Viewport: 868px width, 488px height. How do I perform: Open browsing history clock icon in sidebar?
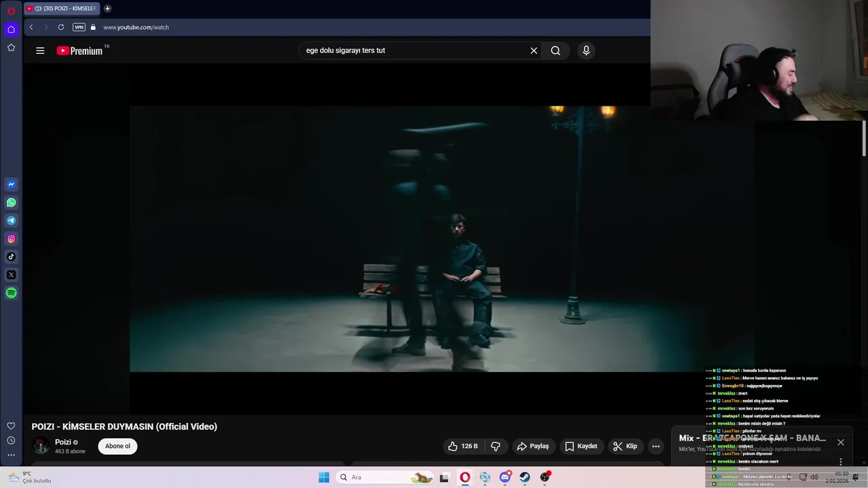(11, 441)
